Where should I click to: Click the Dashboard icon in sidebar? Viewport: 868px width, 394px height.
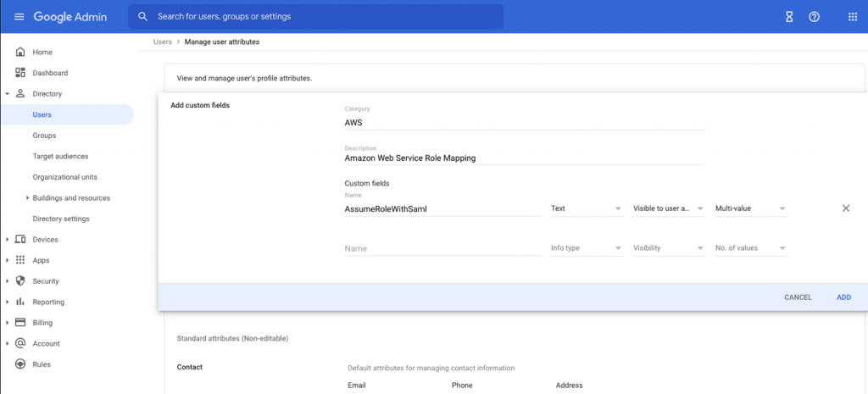click(x=20, y=73)
